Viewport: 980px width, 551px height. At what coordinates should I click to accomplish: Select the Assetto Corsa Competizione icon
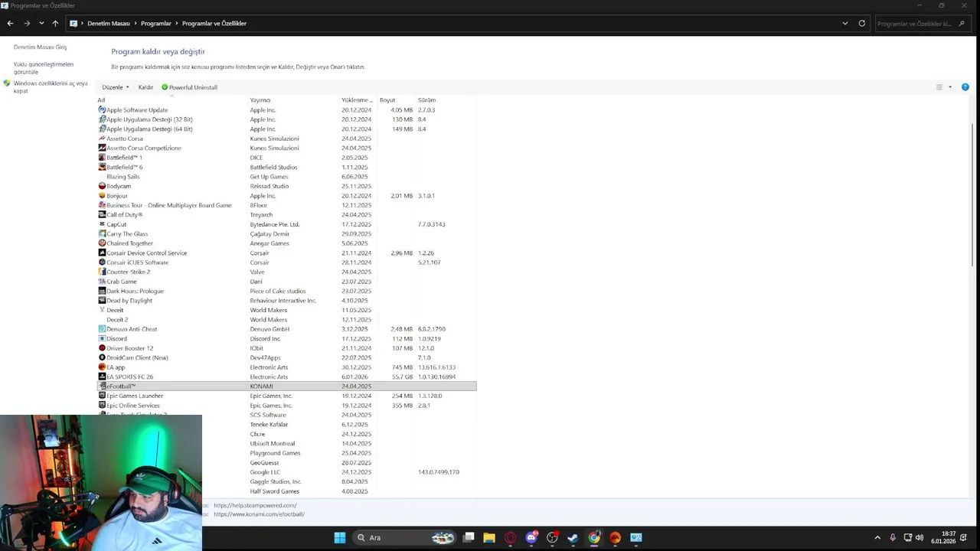tap(102, 148)
